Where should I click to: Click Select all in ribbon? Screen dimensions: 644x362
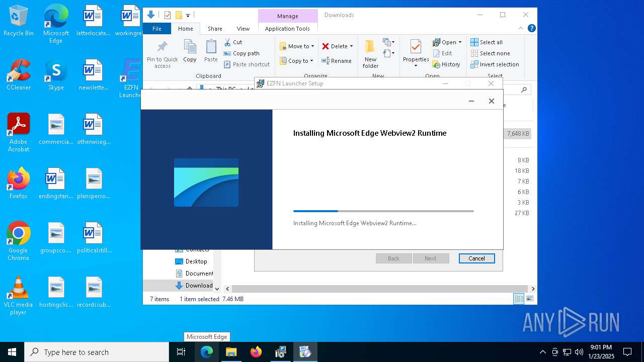tap(487, 42)
